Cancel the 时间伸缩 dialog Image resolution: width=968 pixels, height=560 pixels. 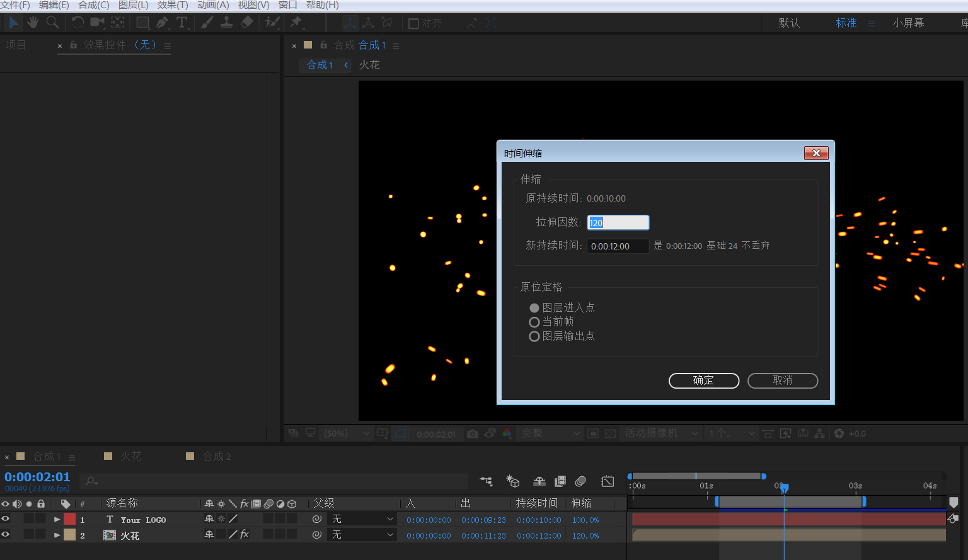[x=783, y=380]
